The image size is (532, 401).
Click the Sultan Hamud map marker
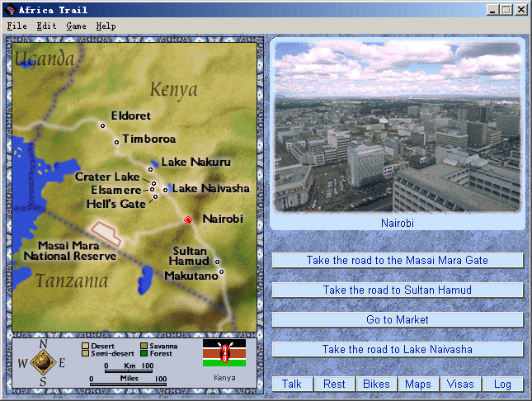217,262
